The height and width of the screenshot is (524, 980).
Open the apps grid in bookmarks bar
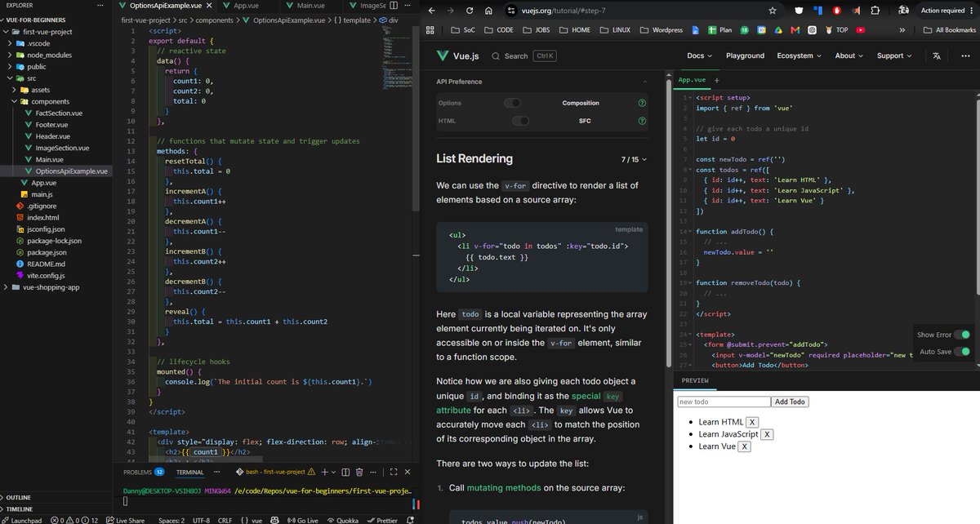[430, 29]
